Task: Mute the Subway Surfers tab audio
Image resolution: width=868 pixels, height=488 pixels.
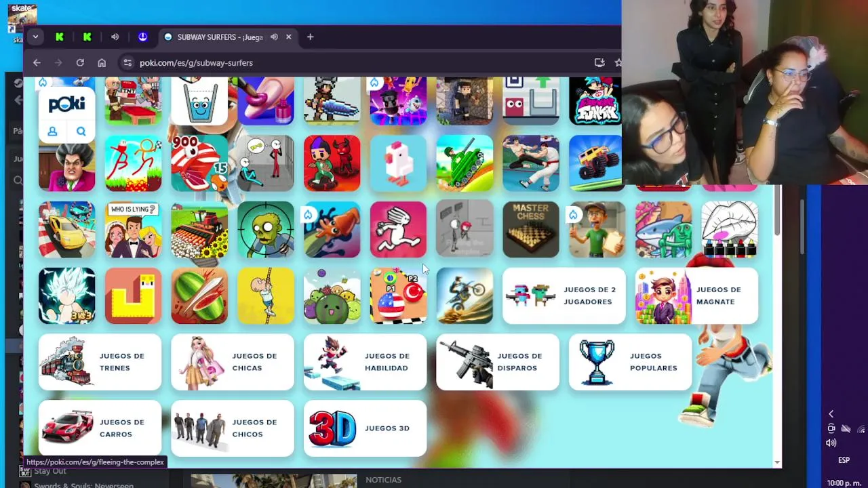Action: [274, 37]
